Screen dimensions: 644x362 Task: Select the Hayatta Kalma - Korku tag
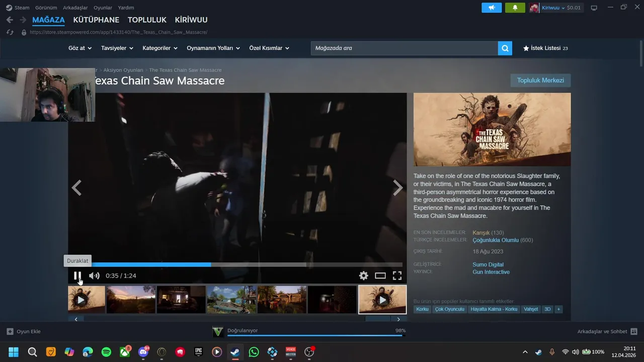tap(494, 309)
